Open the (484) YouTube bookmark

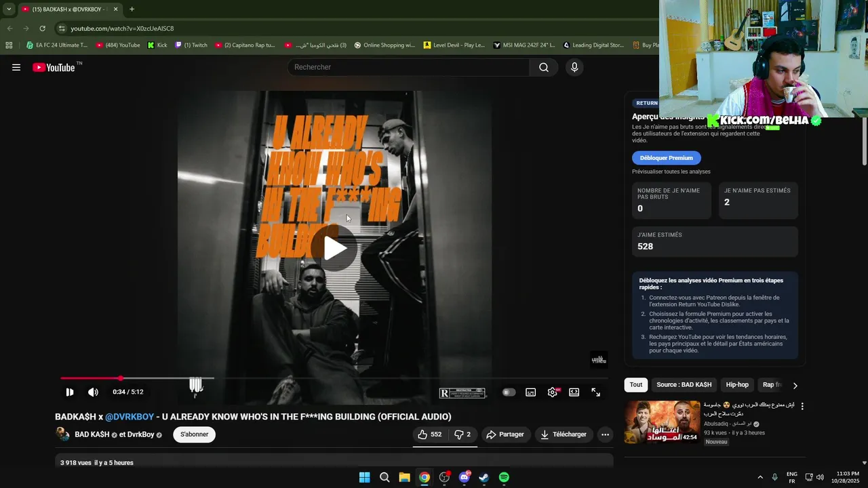118,45
